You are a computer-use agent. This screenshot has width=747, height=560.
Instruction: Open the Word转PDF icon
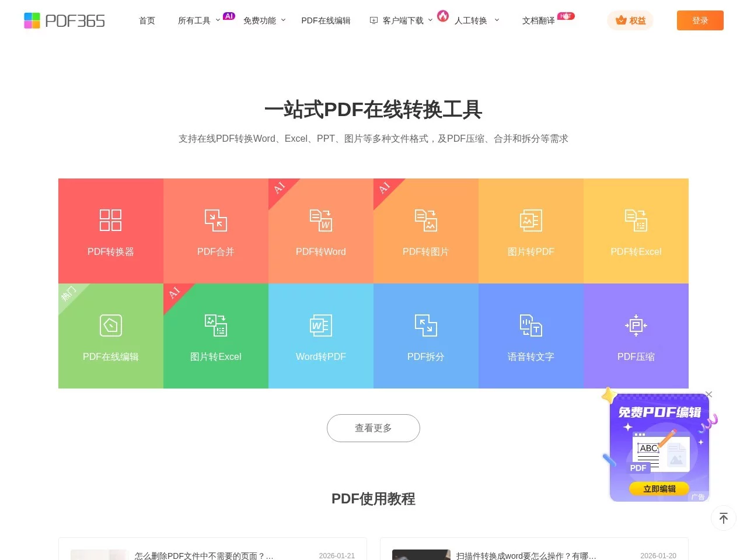click(x=320, y=325)
